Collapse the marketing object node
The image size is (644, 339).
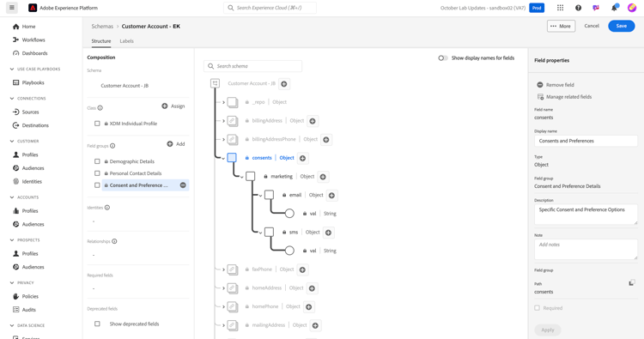click(242, 177)
